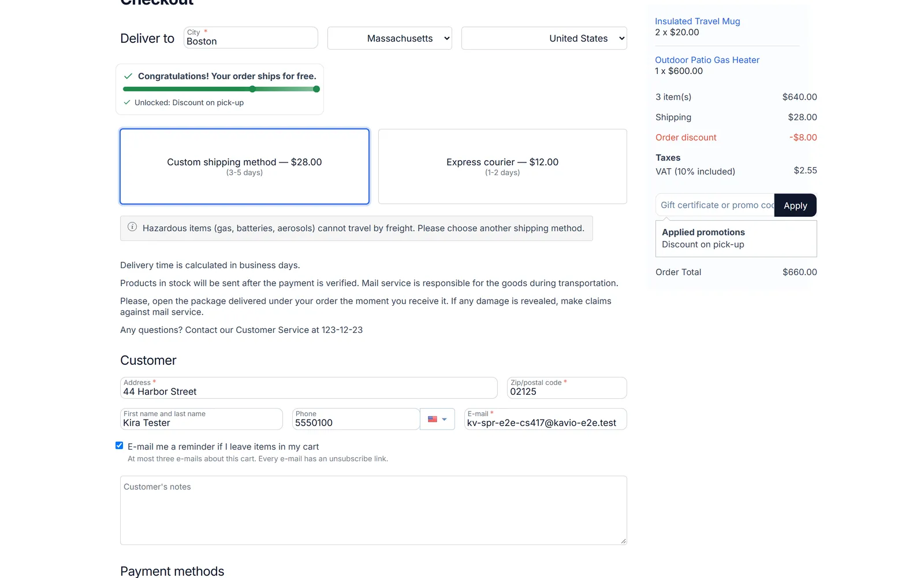Click the VAT (10% included) line

point(695,172)
